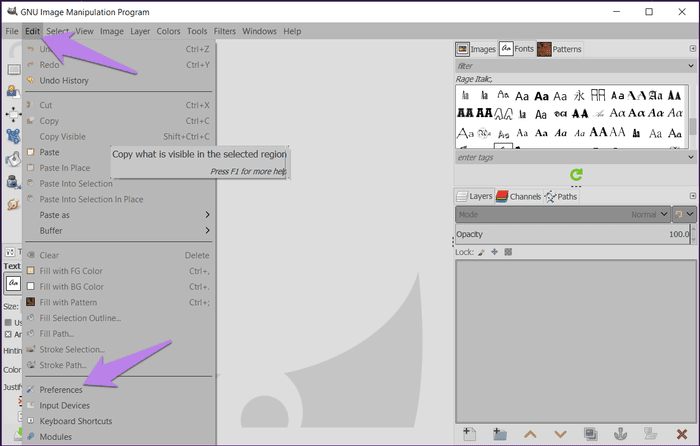Switch to the Channels tab
Screen dimensions: 700x446
pyautogui.click(x=518, y=196)
